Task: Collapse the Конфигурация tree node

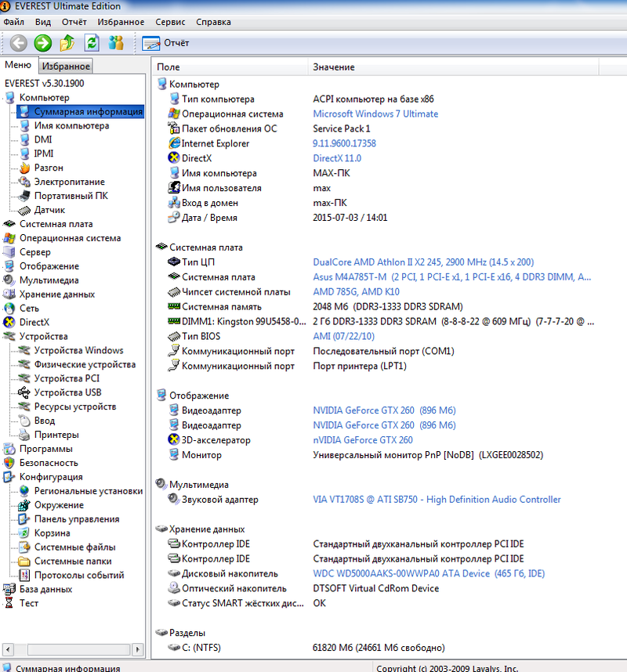Action: (x=4, y=477)
